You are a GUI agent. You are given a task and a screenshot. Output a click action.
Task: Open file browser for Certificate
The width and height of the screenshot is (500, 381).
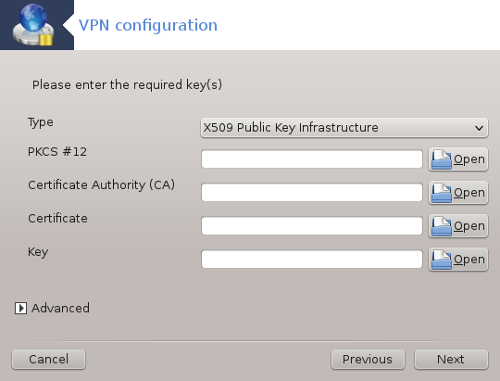(x=458, y=226)
